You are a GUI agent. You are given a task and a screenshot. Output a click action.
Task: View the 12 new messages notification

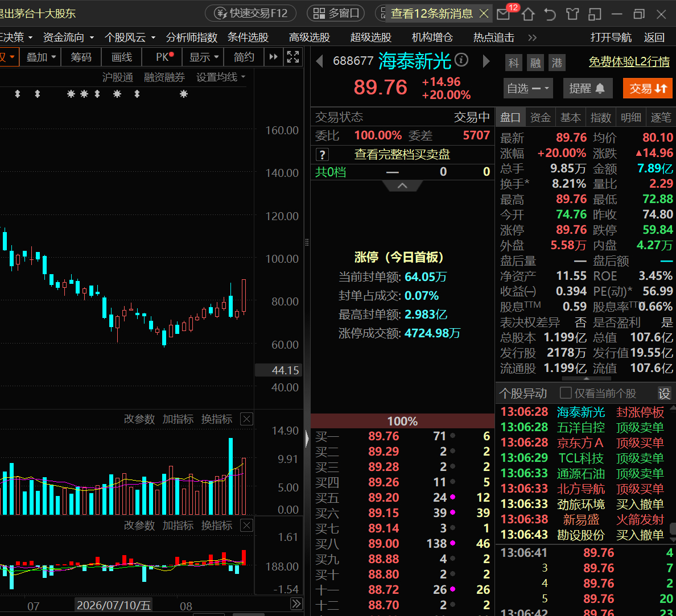coord(431,13)
